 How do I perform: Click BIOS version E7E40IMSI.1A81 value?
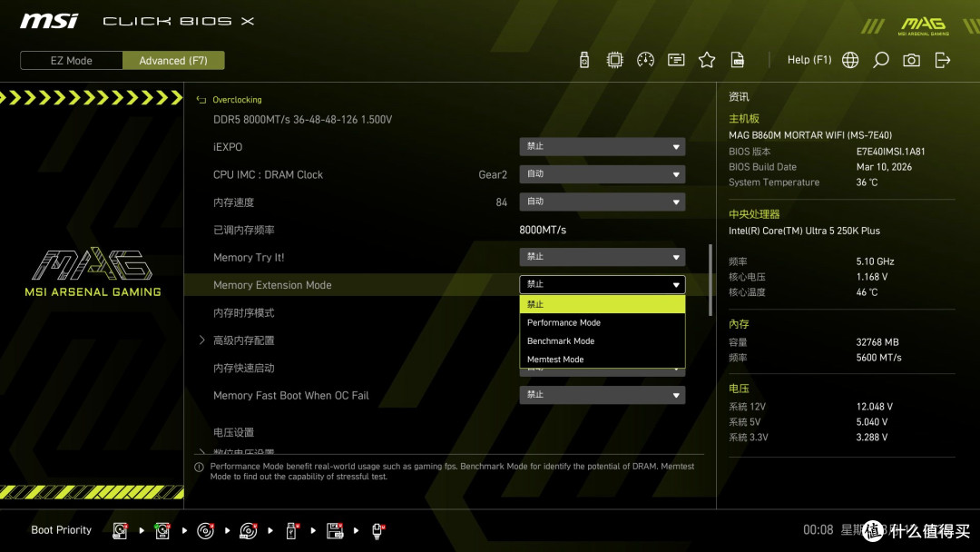(891, 152)
